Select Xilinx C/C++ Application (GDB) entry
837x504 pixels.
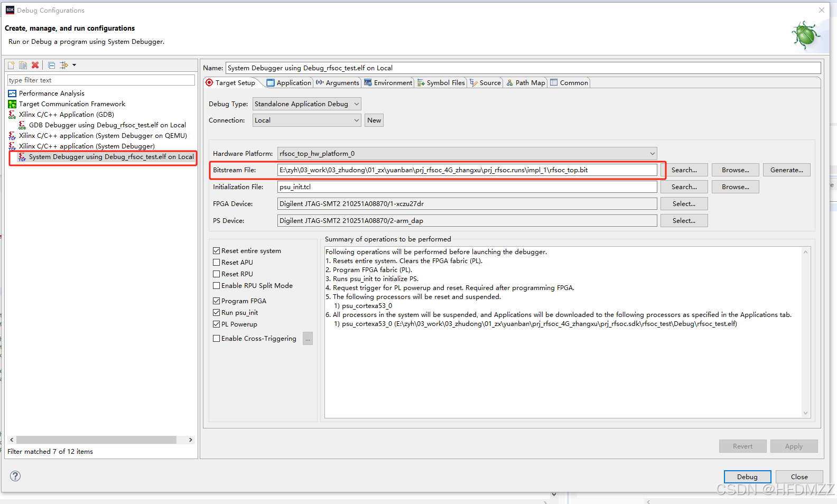coord(67,115)
